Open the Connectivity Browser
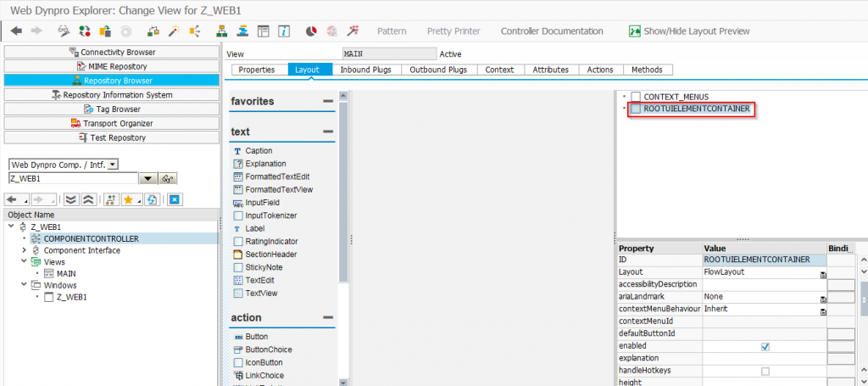This screenshot has width=868, height=386. (112, 52)
